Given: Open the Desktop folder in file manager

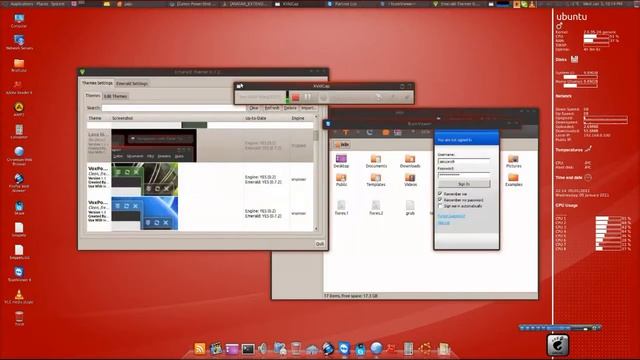Looking at the screenshot, I should coord(341,161).
